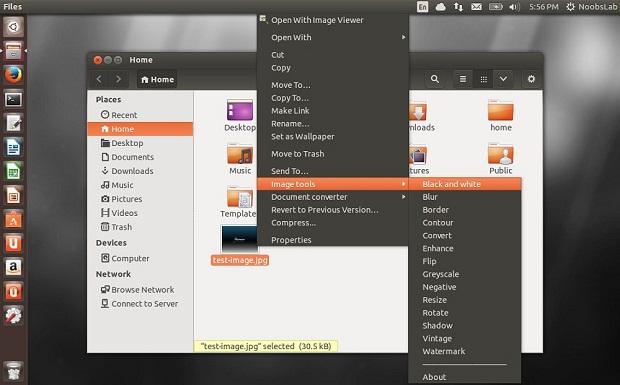This screenshot has width=620, height=385.
Task: Expand the Open With submenu
Action: click(x=333, y=37)
